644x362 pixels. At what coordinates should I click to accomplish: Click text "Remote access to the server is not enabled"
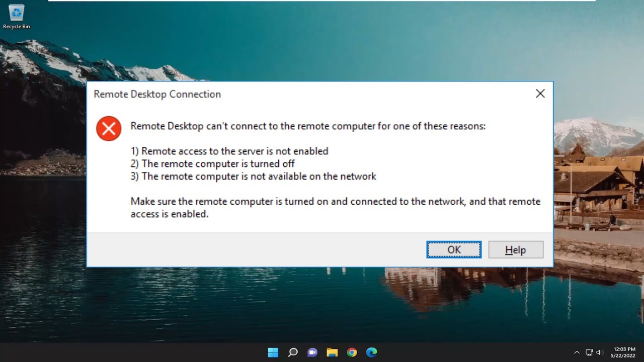point(235,151)
